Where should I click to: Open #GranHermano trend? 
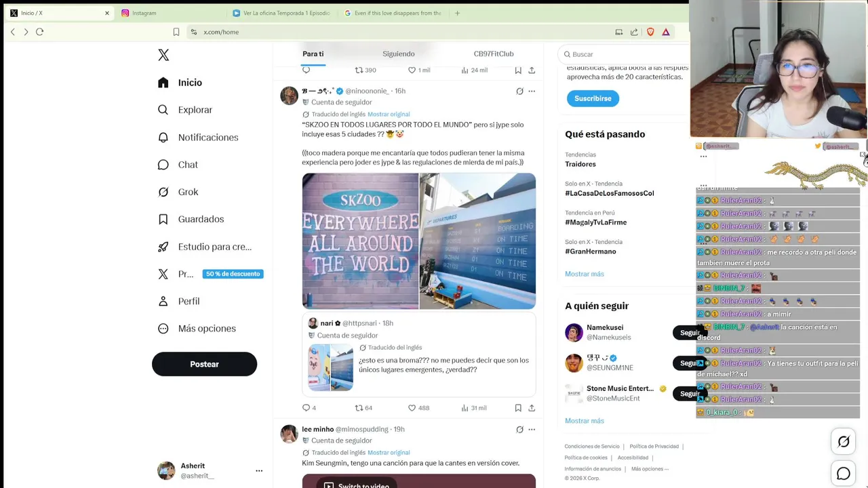pos(591,251)
